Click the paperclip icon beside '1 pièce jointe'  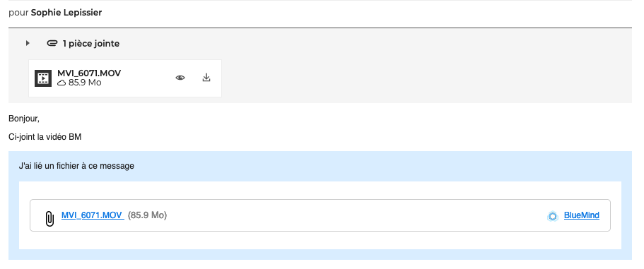tap(52, 43)
